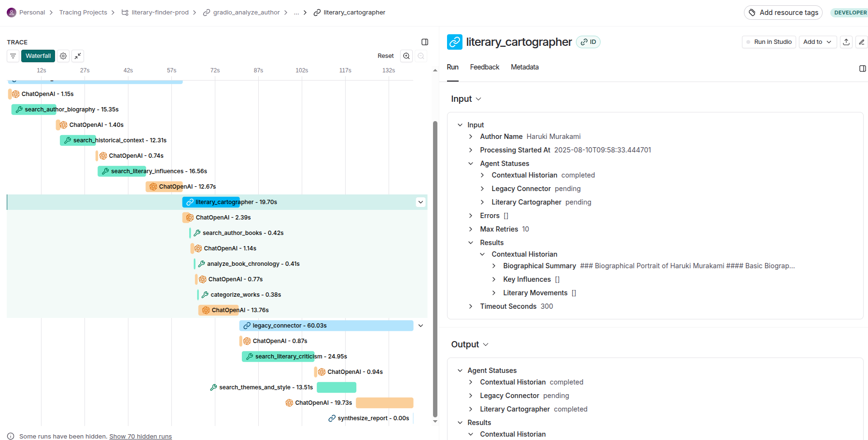
Task: Switch to the Feedback tab
Action: tap(484, 67)
